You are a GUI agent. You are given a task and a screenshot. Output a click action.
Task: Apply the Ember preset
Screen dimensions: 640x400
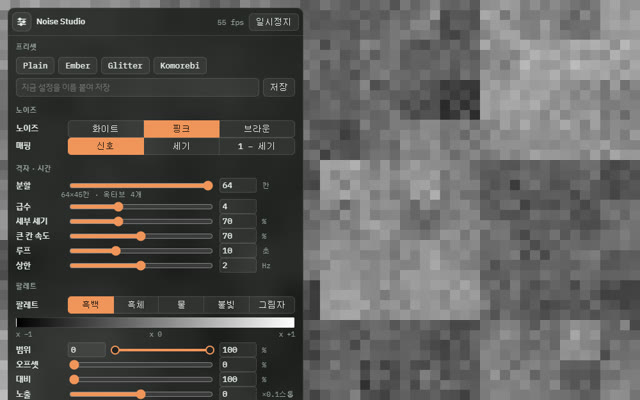(x=78, y=66)
